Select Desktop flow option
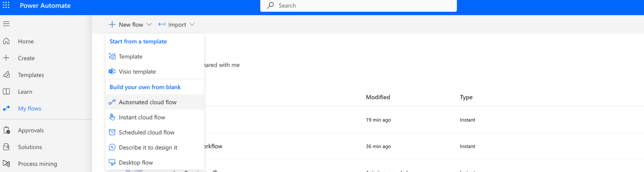Screen dimensions: 644x172 click(155, 162)
